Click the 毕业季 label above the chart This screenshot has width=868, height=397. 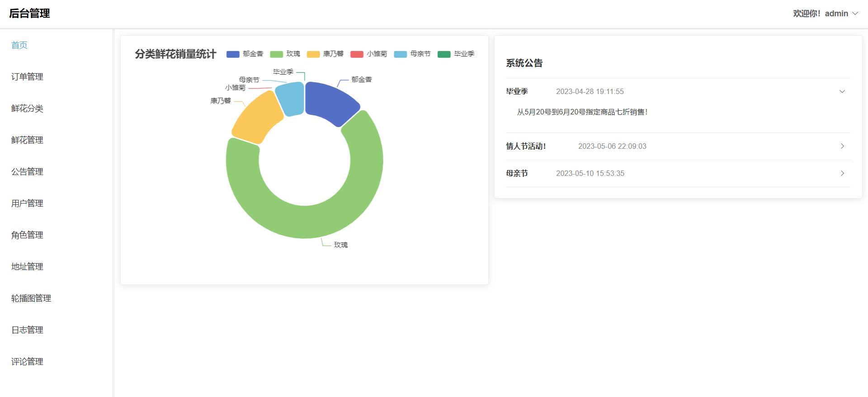click(x=283, y=71)
